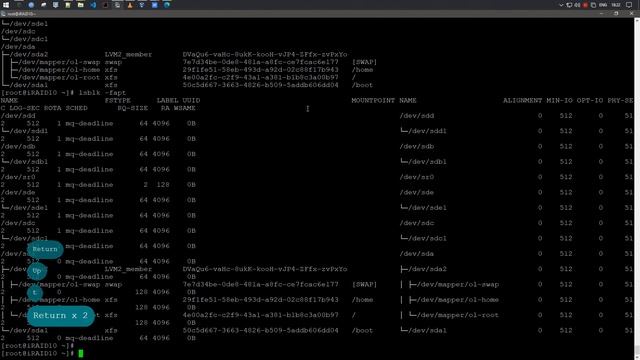Launch the green notepad icon in taskbar
Image resolution: width=640 pixels, height=360 pixels.
[68, 5]
